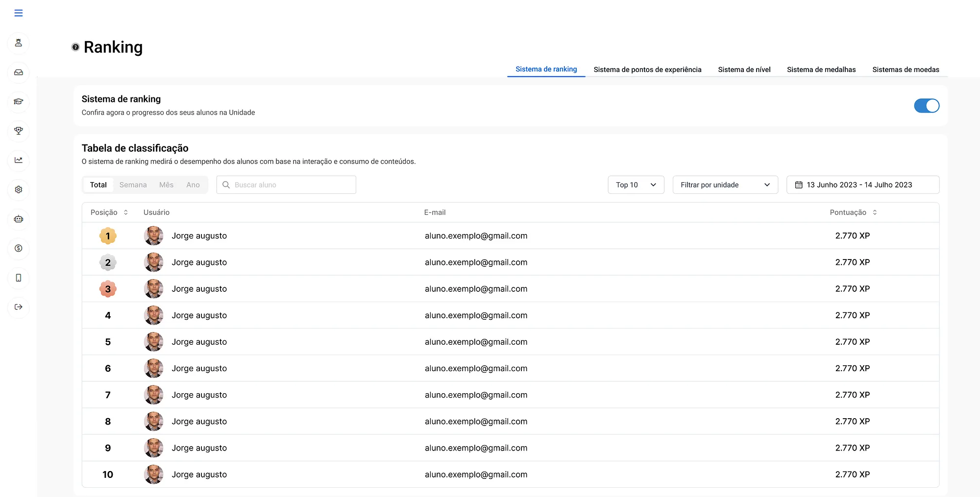Select the Semana period filter
This screenshot has width=980, height=497.
(x=133, y=185)
